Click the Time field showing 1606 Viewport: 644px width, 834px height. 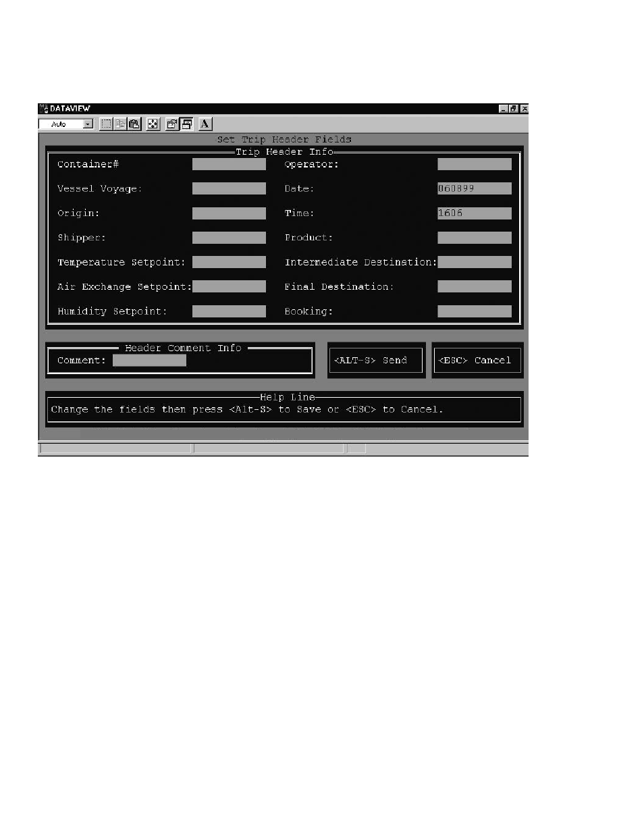click(x=475, y=213)
